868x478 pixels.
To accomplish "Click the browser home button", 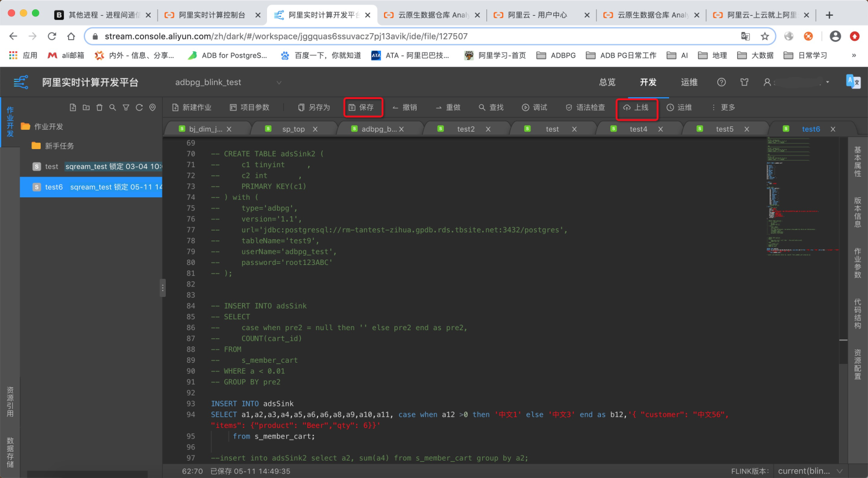I will pos(71,36).
